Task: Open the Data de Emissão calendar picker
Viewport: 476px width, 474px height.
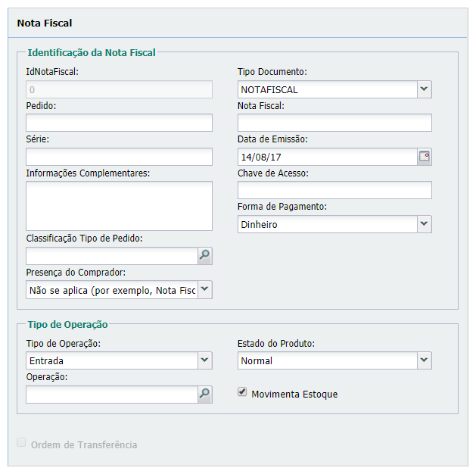Action: (x=425, y=157)
